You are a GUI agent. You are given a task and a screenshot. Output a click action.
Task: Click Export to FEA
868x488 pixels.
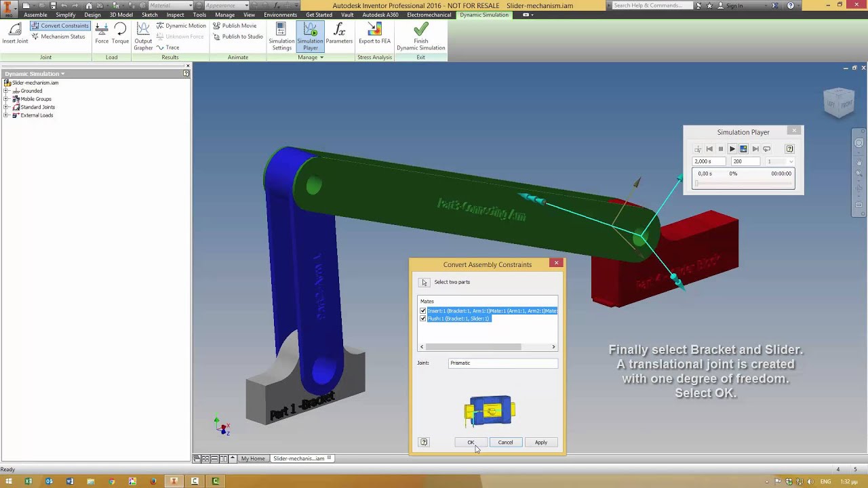click(374, 33)
